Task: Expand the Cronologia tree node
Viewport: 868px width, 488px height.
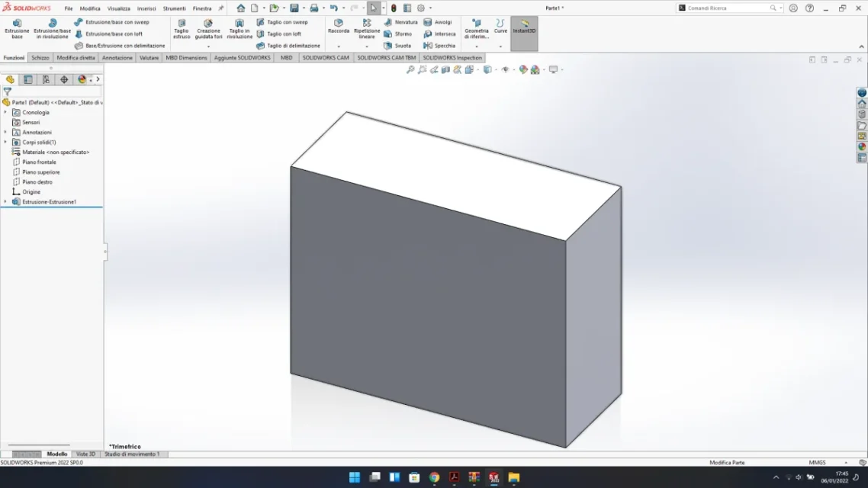Action: (5, 112)
